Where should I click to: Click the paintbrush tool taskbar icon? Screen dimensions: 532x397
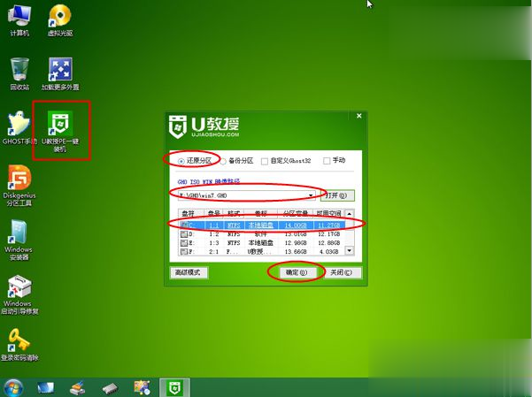[x=78, y=388]
